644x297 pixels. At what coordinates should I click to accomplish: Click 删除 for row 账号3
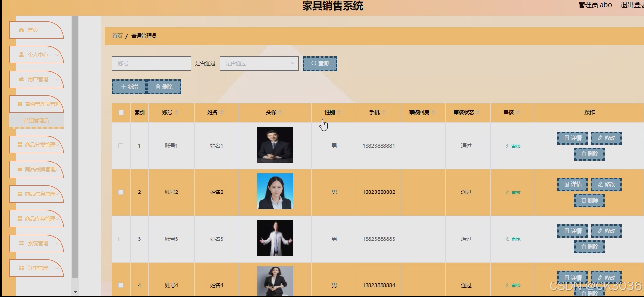(589, 247)
